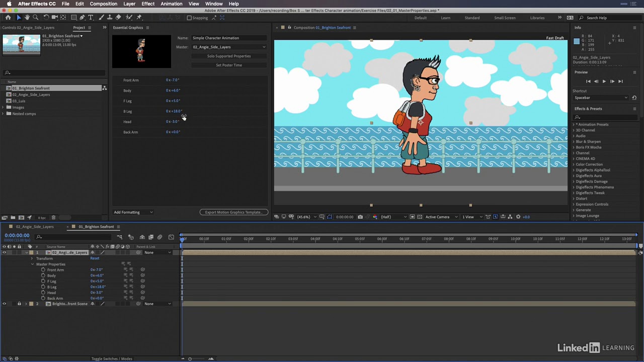Switch to the 02_Angie_Side_Layers timeline tab
Viewport: 644px width, 362px height.
(x=34, y=227)
